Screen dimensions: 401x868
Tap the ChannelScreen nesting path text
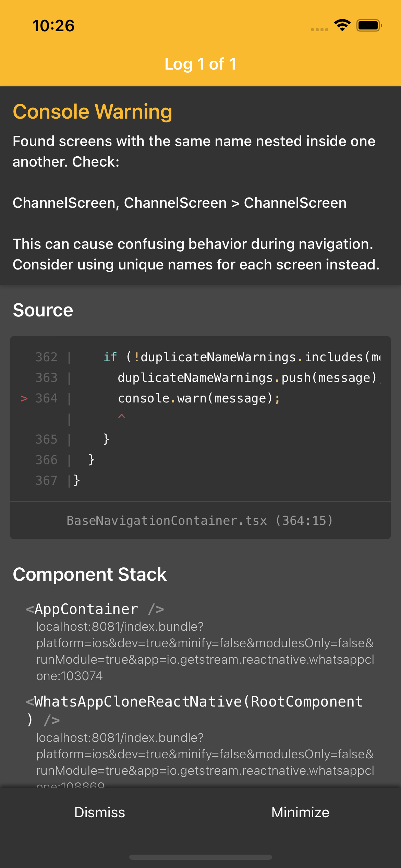coord(180,203)
